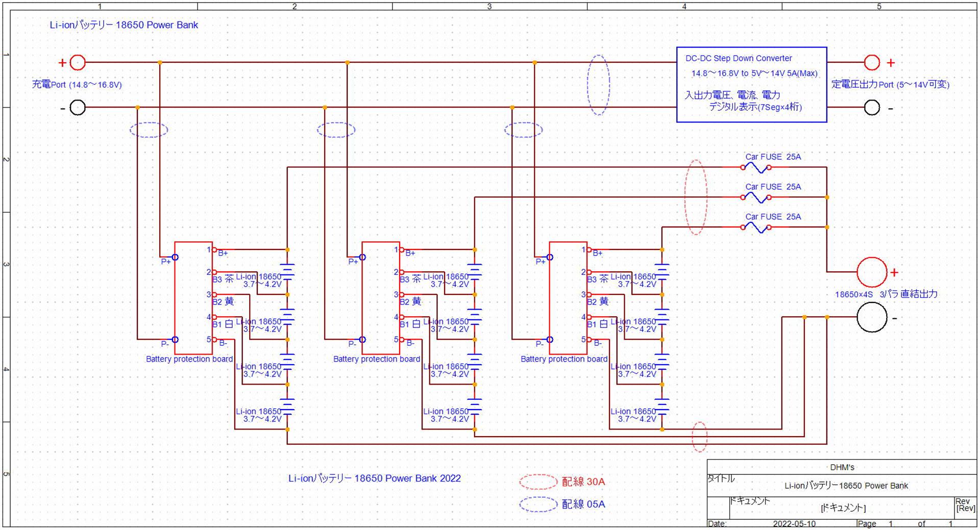
Task: Click the P- pin of the leftmost protection board
Action: click(175, 340)
